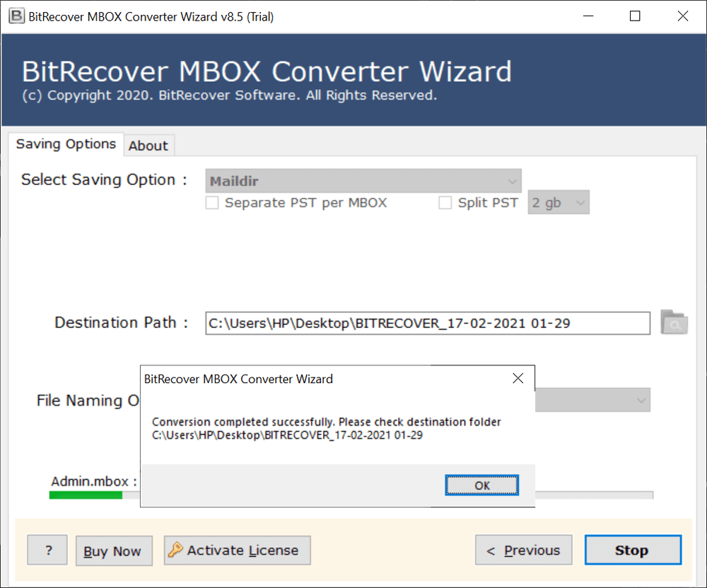Stop the conversion process
This screenshot has width=707, height=588.
coord(633,550)
